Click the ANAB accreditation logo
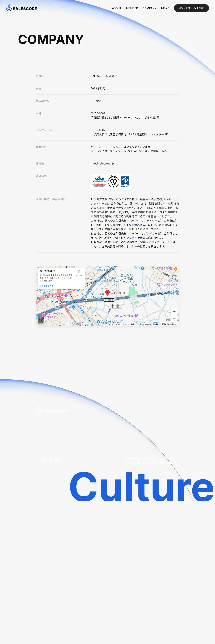Screen dimensions: 215x644 tap(99, 181)
